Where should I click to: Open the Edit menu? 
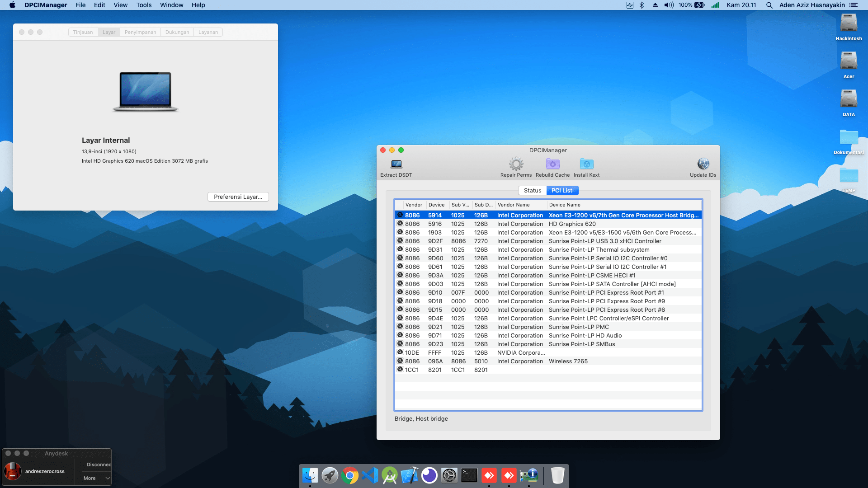[x=99, y=5]
